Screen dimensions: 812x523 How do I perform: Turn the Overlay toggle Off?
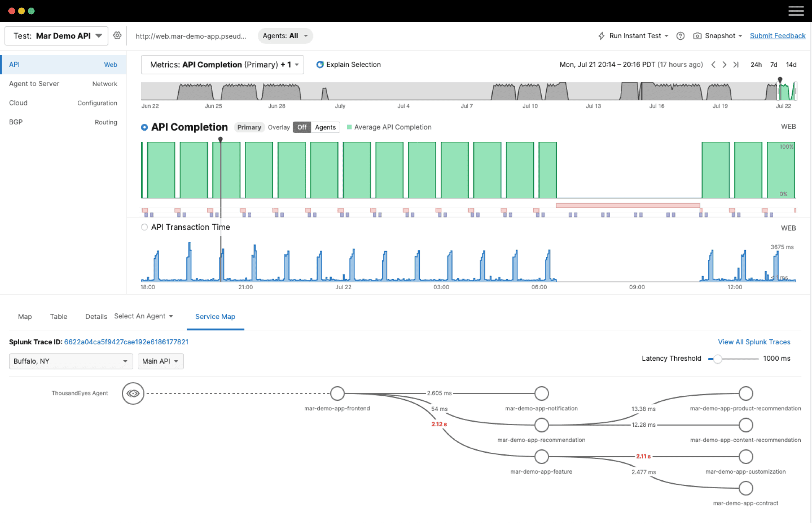click(x=301, y=127)
